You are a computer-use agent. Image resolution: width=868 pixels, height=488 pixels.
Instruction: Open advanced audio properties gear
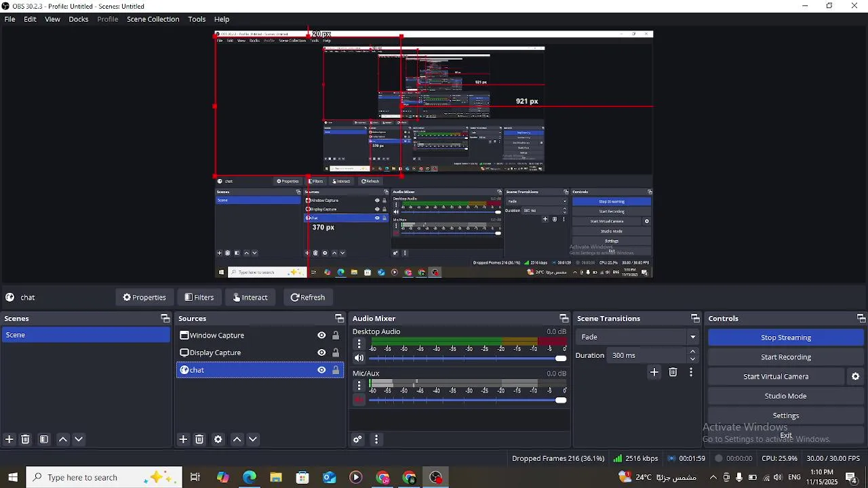pyautogui.click(x=357, y=439)
